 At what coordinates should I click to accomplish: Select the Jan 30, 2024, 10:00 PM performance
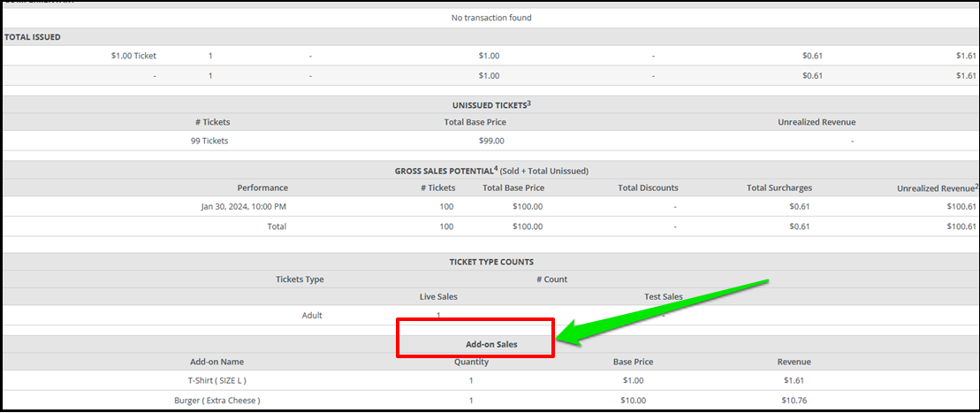[244, 207]
